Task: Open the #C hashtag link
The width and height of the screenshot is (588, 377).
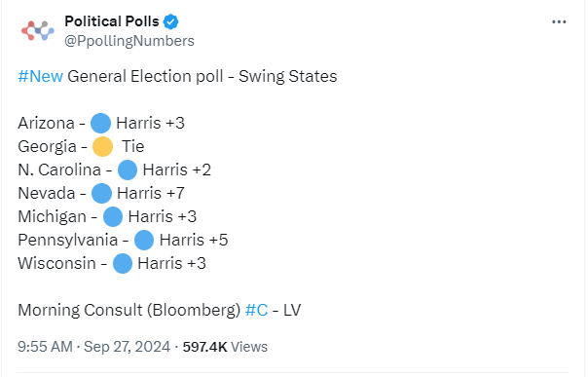Action: pyautogui.click(x=256, y=310)
